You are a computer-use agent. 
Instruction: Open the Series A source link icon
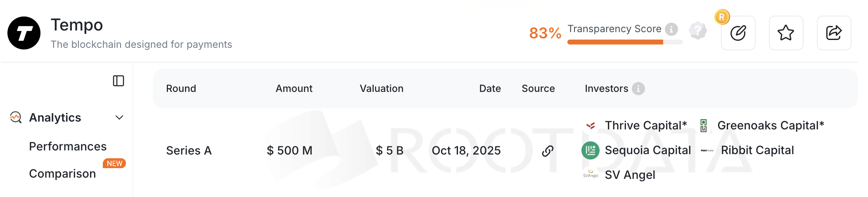[x=548, y=151]
